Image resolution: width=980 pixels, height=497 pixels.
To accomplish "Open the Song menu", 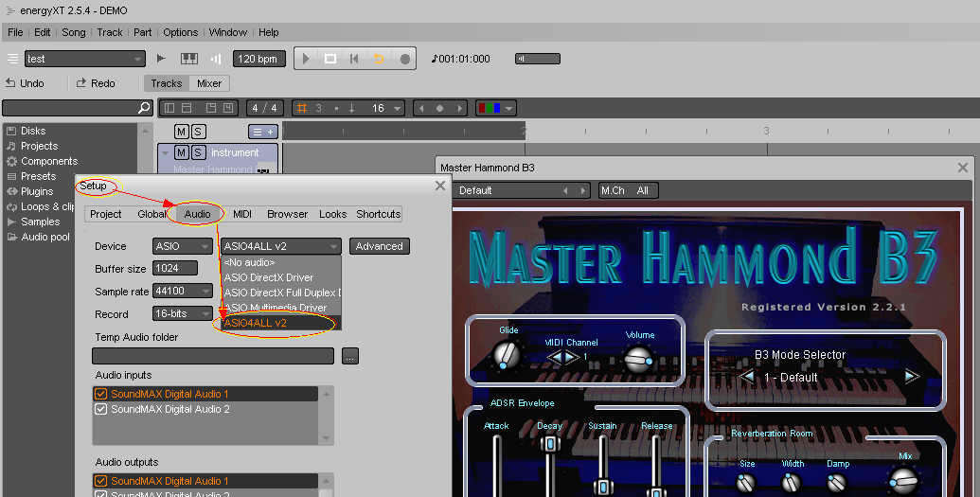I will click(x=73, y=32).
